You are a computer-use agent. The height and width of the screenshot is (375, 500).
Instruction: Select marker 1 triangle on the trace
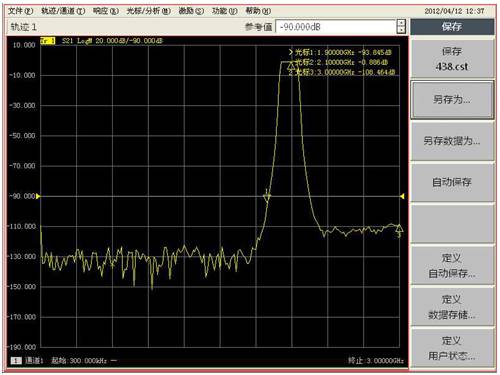267,198
